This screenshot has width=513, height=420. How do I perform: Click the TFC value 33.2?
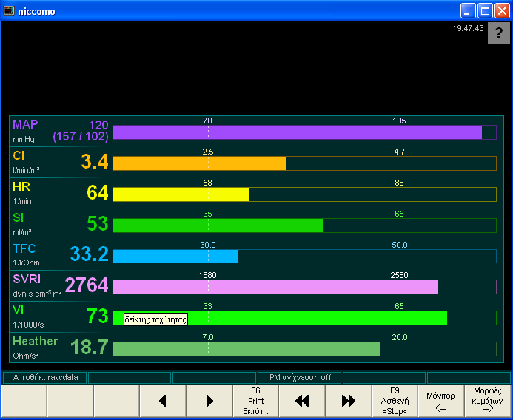(90, 254)
